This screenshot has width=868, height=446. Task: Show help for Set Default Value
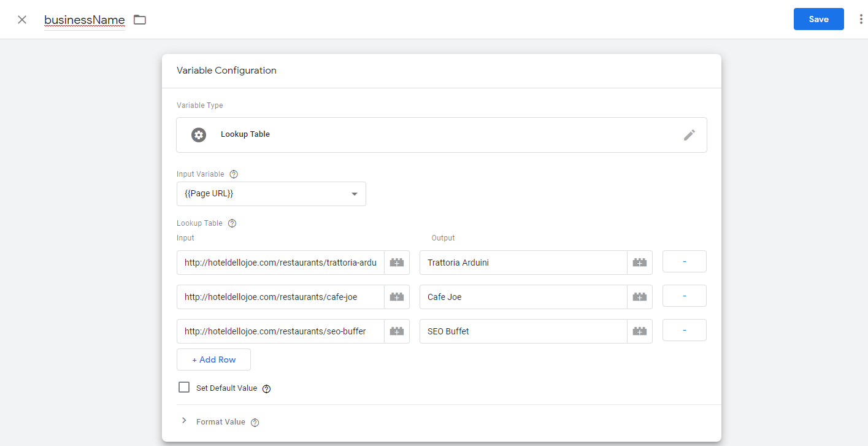266,388
